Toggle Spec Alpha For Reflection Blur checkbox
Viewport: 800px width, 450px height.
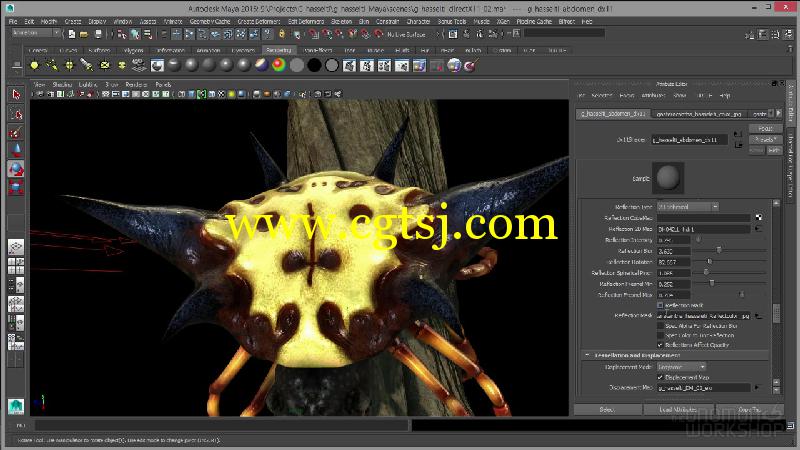(660, 326)
